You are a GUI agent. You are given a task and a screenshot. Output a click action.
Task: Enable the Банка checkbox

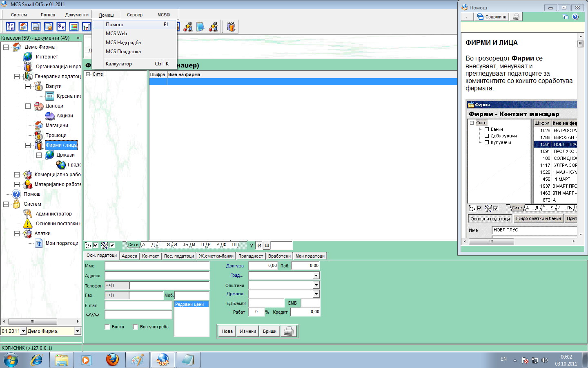coord(107,327)
